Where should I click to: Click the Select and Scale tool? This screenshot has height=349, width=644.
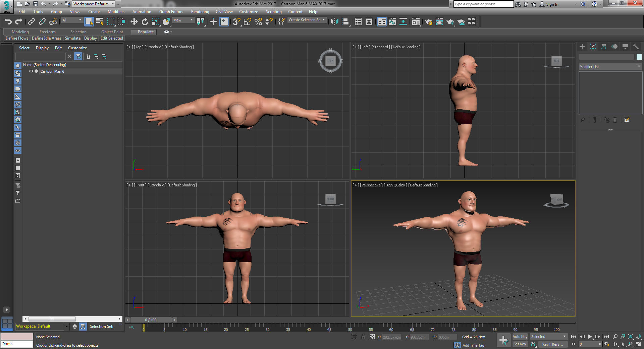(x=156, y=22)
